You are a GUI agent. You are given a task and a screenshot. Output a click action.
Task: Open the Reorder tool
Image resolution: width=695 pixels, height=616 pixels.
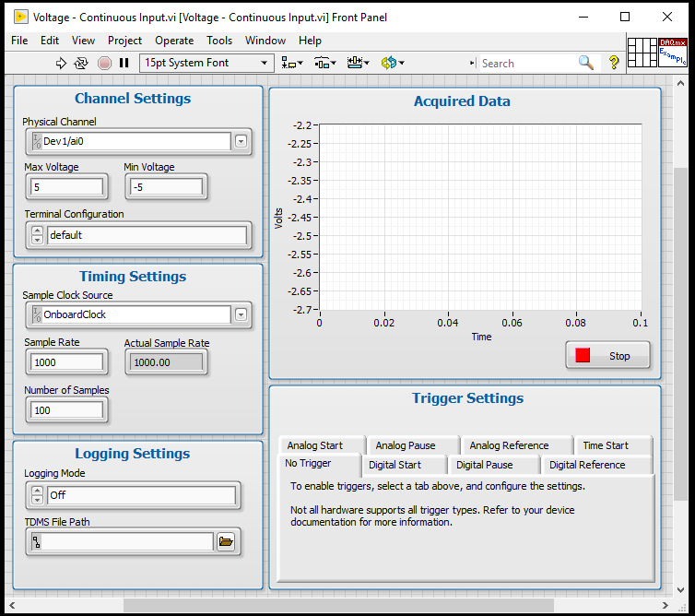coord(393,63)
